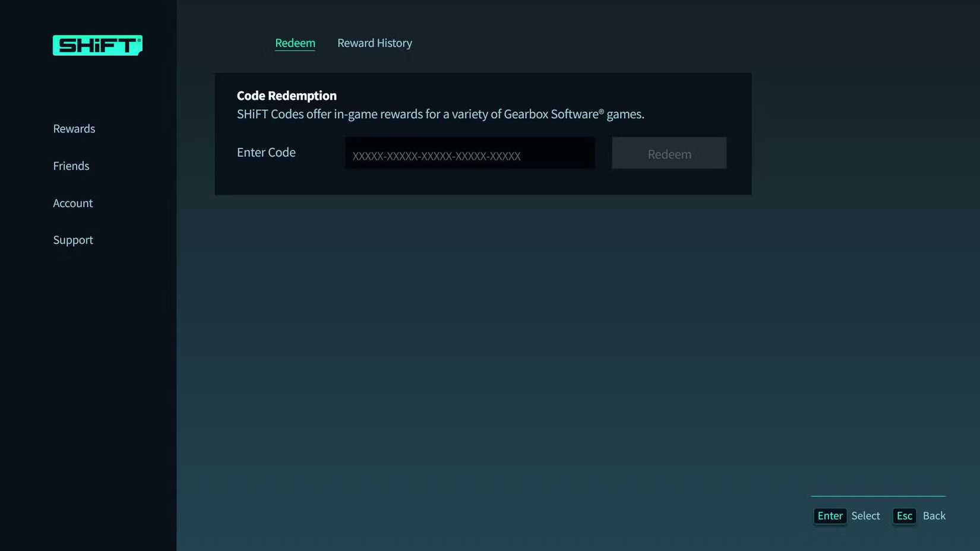980x551 pixels.
Task: Switch to the Reward History tab
Action: (375, 43)
